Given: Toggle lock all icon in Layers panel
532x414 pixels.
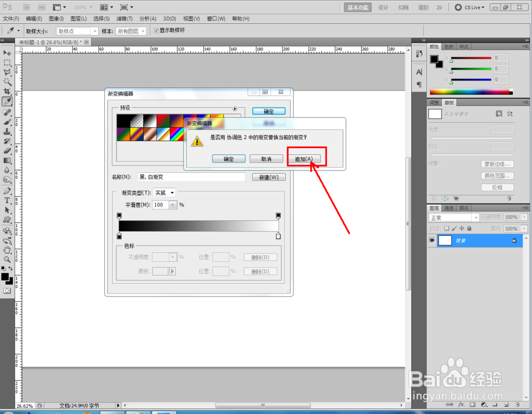Looking at the screenshot, I should coord(469,229).
